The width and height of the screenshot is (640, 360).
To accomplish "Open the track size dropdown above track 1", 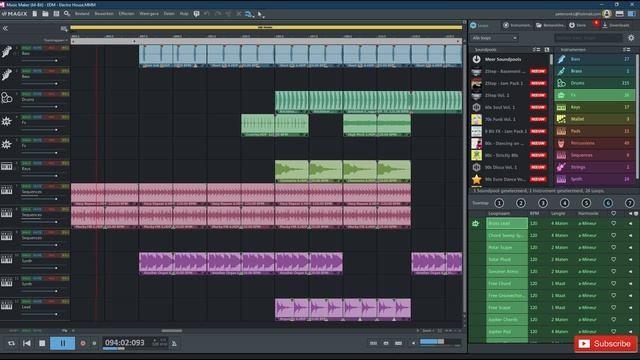I will [x=56, y=40].
